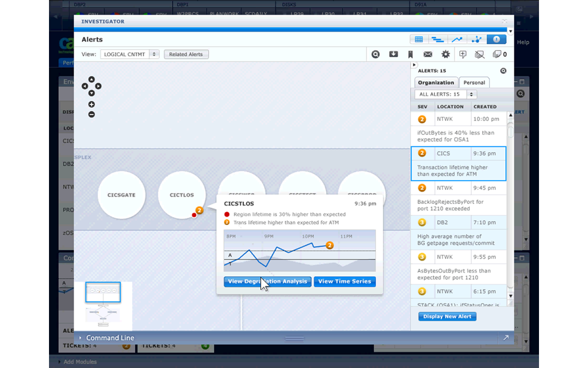Sort alerts by the SEV column header
The height and width of the screenshot is (368, 588).
[422, 106]
